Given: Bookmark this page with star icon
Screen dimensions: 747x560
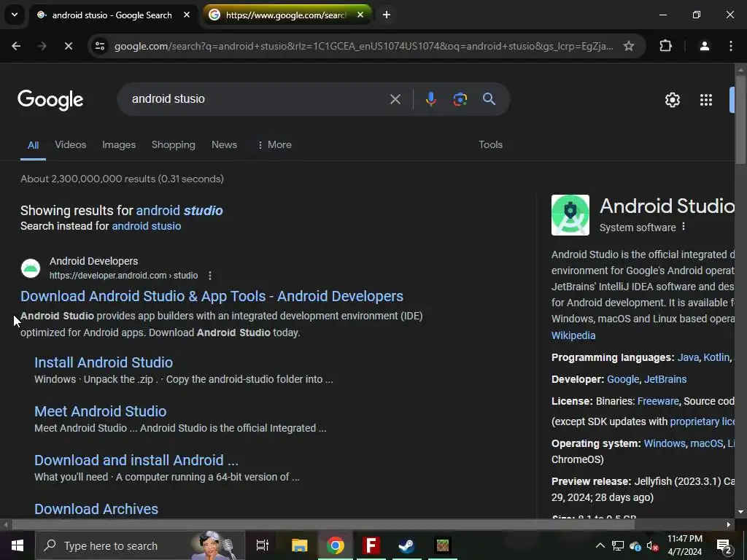Looking at the screenshot, I should pyautogui.click(x=629, y=46).
